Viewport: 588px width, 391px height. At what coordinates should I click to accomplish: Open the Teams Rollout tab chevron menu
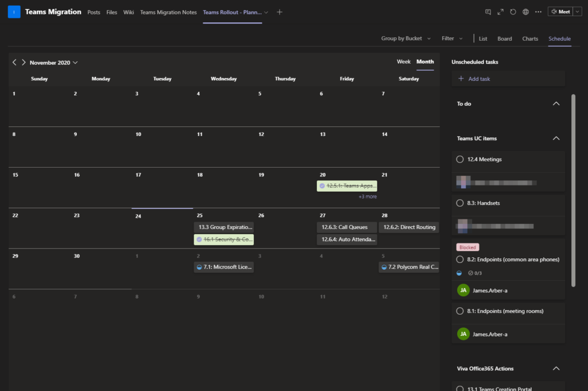(x=266, y=13)
